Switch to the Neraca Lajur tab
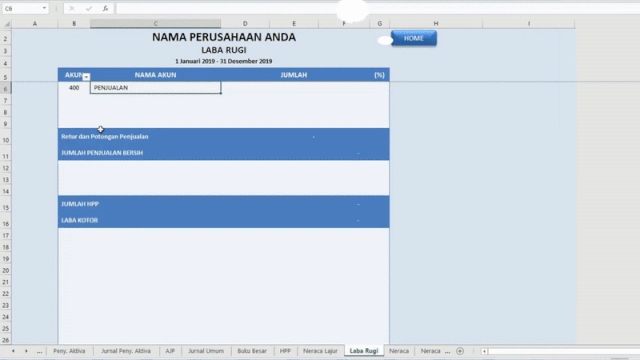Screen dimensions: 640x360 point(320,351)
